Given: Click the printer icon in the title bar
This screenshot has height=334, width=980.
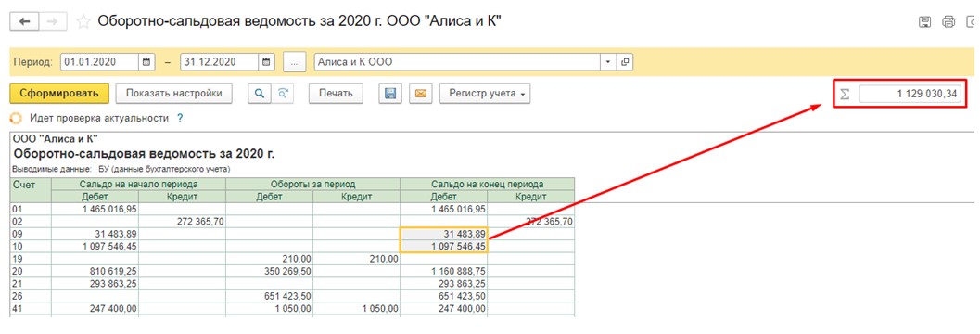Looking at the screenshot, I should [948, 22].
